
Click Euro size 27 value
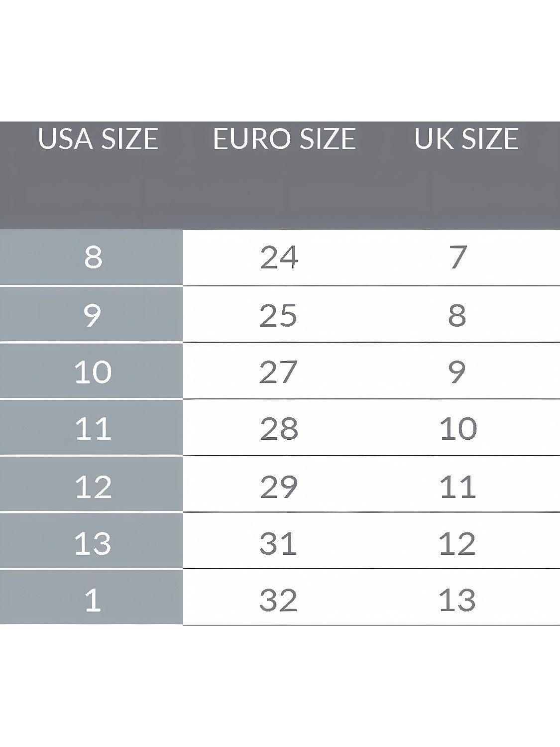click(x=278, y=372)
